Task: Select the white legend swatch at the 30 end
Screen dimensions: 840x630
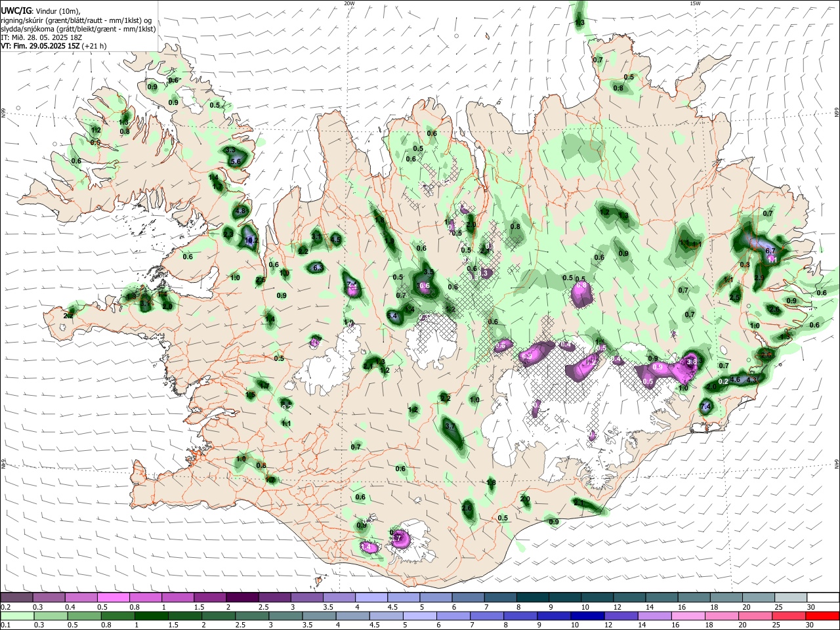Action: [x=823, y=598]
